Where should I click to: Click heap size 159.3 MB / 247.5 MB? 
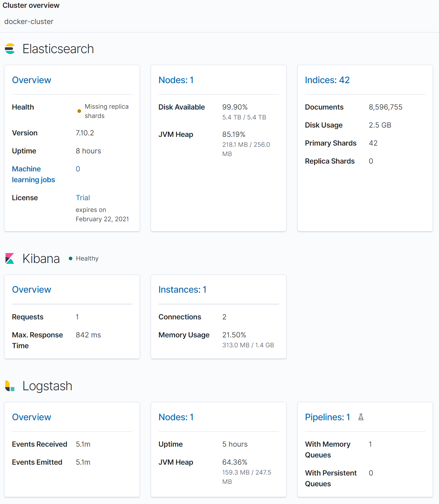point(247,477)
